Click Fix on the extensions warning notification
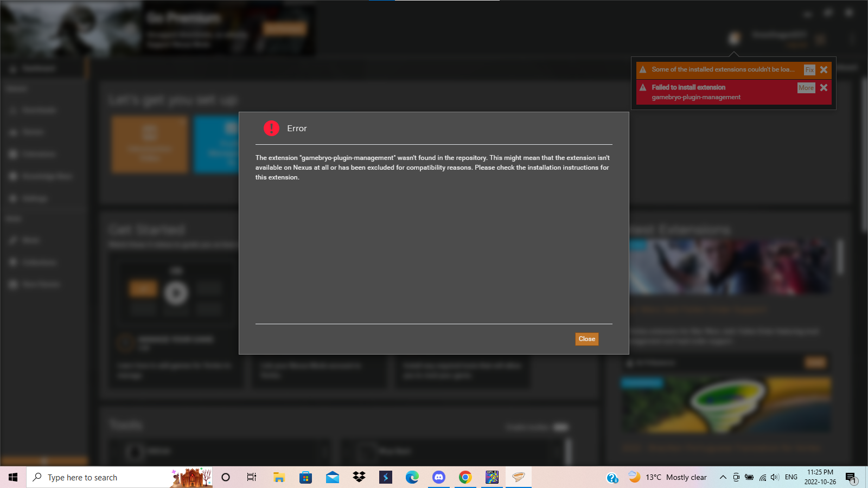The width and height of the screenshot is (868, 488). tap(809, 69)
